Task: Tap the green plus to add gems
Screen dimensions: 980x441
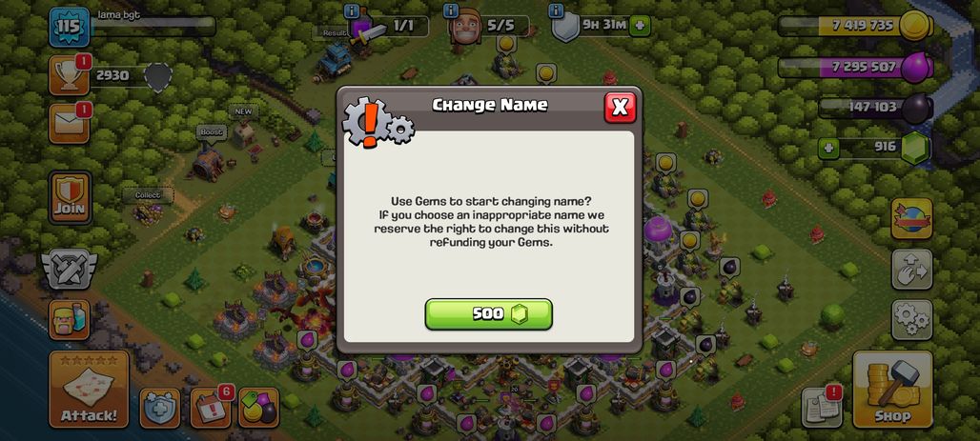Action: click(828, 148)
